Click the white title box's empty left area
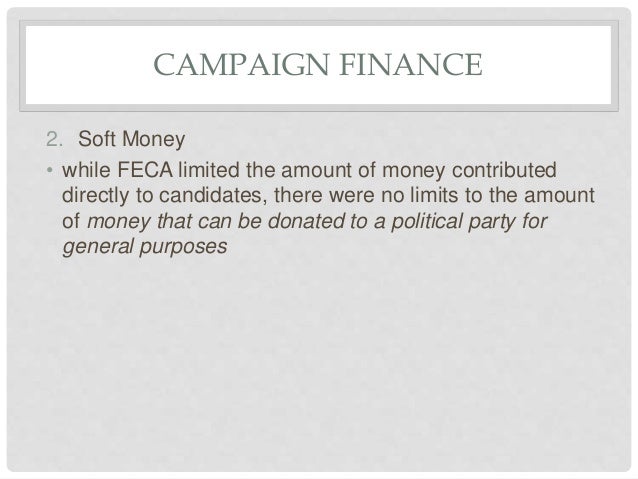Screen dimensions: 638x479 coord(87,64)
